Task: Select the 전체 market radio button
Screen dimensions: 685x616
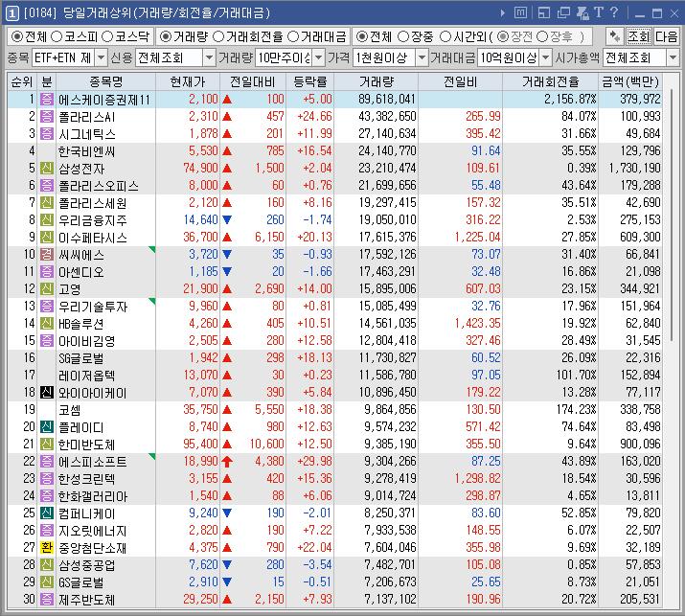Action: (x=16, y=36)
